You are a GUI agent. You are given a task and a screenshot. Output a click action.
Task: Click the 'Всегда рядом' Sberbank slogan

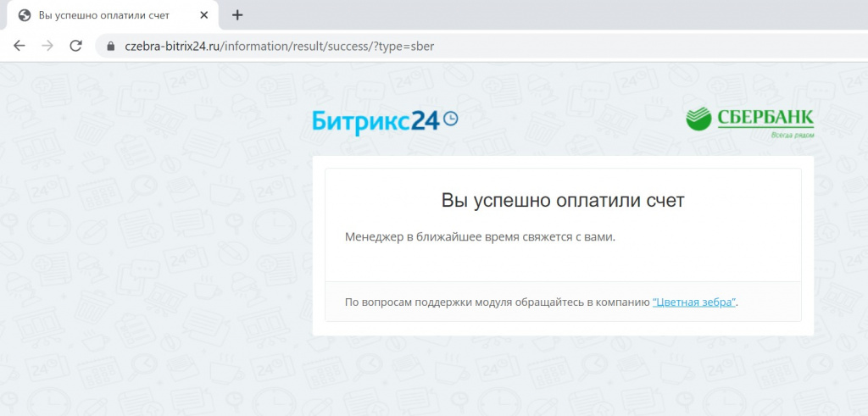pos(793,135)
